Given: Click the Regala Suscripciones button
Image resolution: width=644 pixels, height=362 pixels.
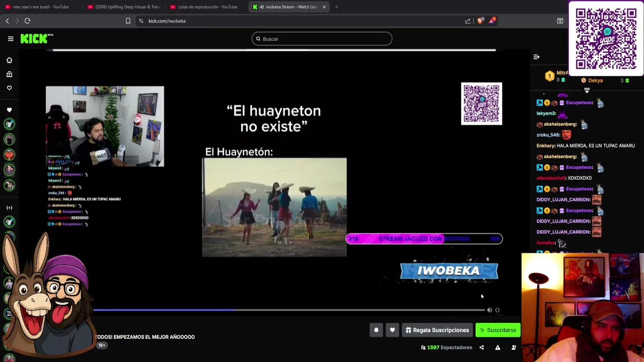Looking at the screenshot, I should 437,330.
